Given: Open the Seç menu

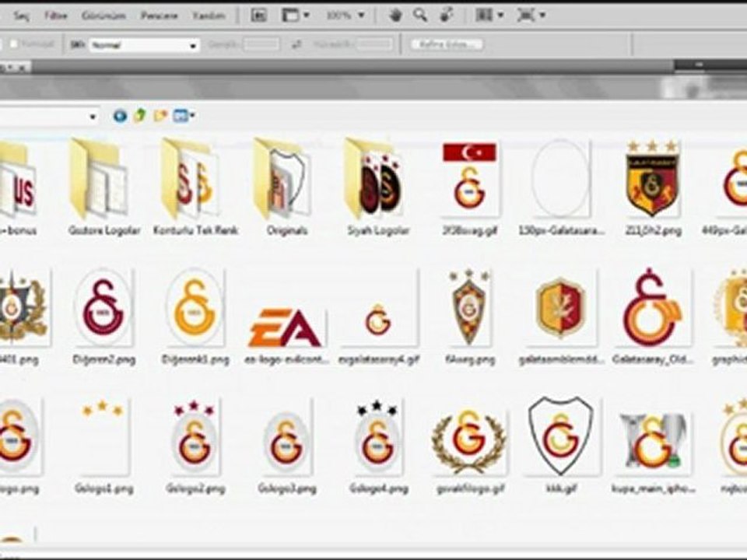Looking at the screenshot, I should pyautogui.click(x=22, y=16).
